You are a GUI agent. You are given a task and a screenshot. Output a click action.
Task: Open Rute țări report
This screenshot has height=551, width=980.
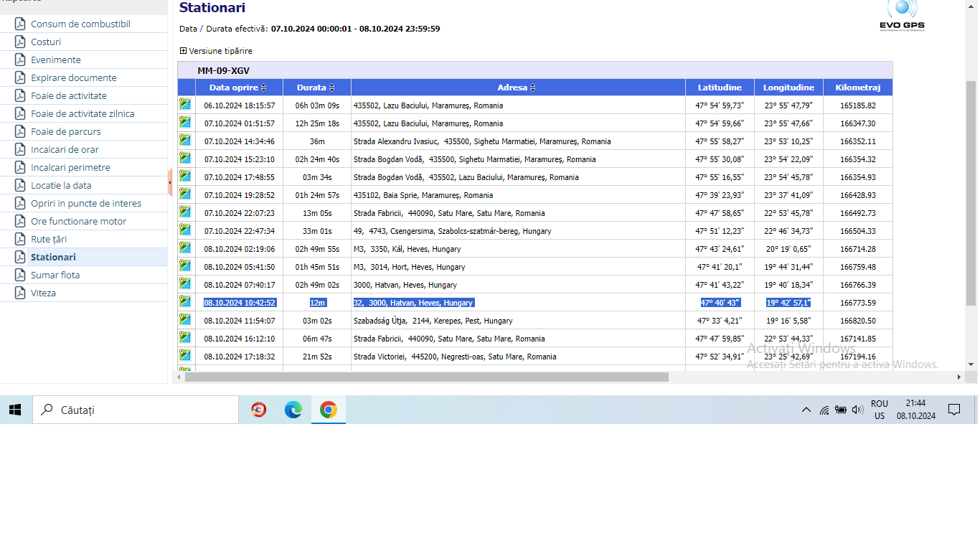tap(49, 239)
